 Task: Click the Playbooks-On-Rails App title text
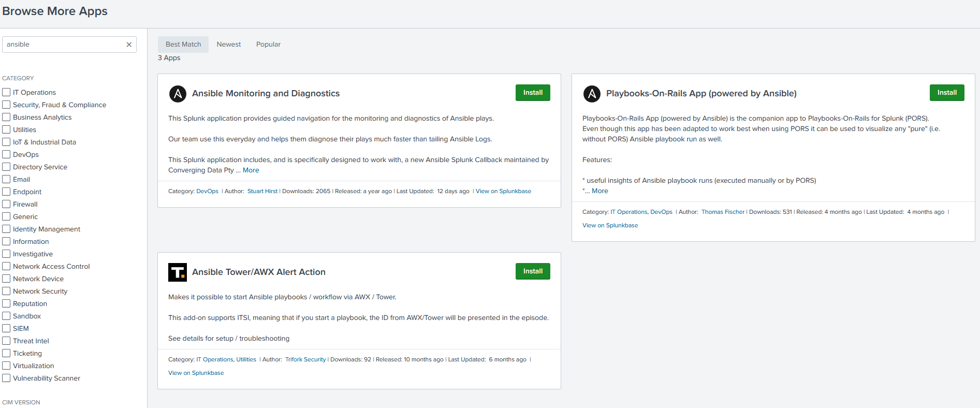pyautogui.click(x=701, y=94)
